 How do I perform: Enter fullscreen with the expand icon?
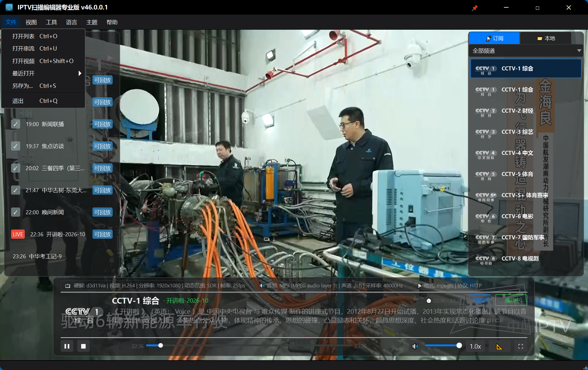pyautogui.click(x=521, y=346)
